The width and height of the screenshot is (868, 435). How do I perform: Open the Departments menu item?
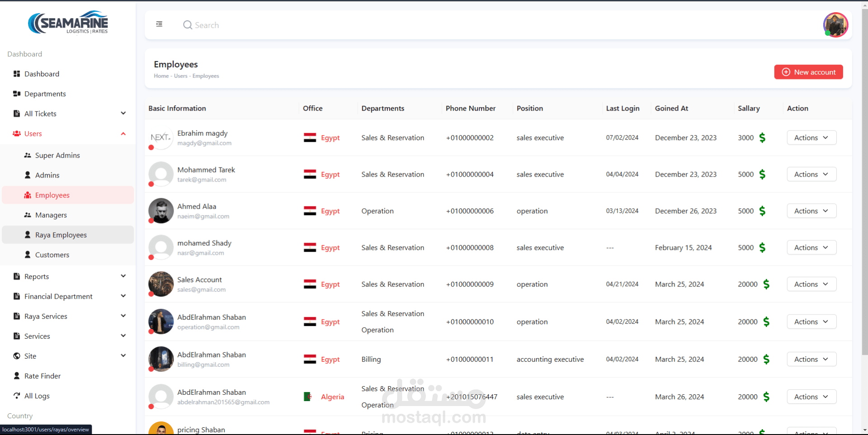pos(68,94)
